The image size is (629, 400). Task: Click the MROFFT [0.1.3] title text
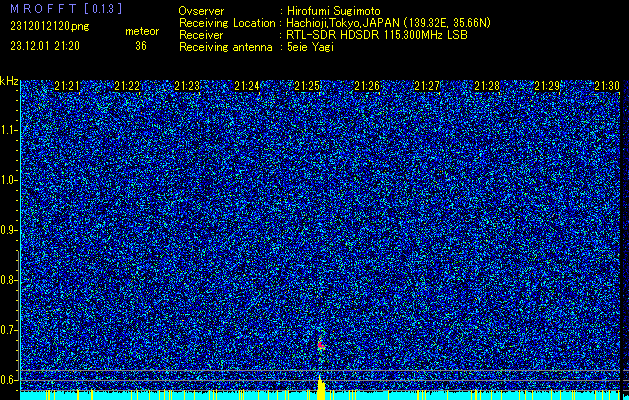[x=66, y=8]
